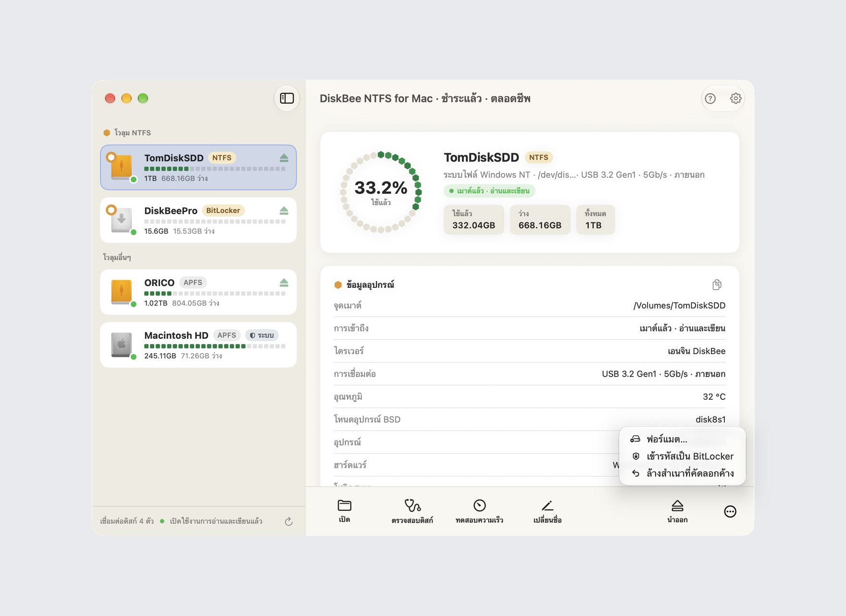This screenshot has height=616, width=846.
Task: Eject the TomDiskSDD volume in sidebar
Action: click(x=284, y=158)
